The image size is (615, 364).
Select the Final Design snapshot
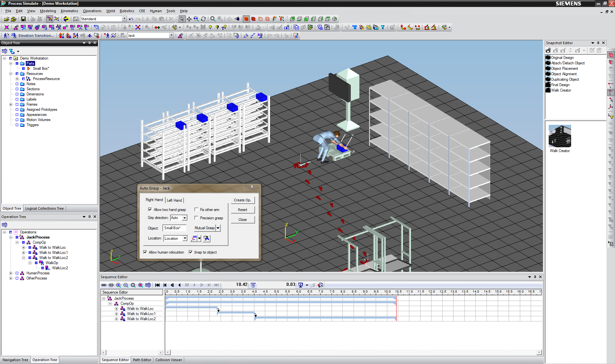[560, 85]
